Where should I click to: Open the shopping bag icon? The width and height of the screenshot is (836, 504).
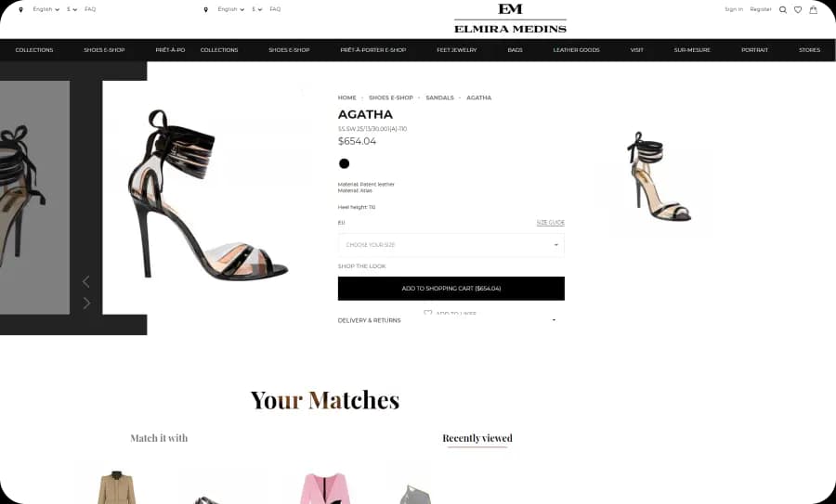813,9
